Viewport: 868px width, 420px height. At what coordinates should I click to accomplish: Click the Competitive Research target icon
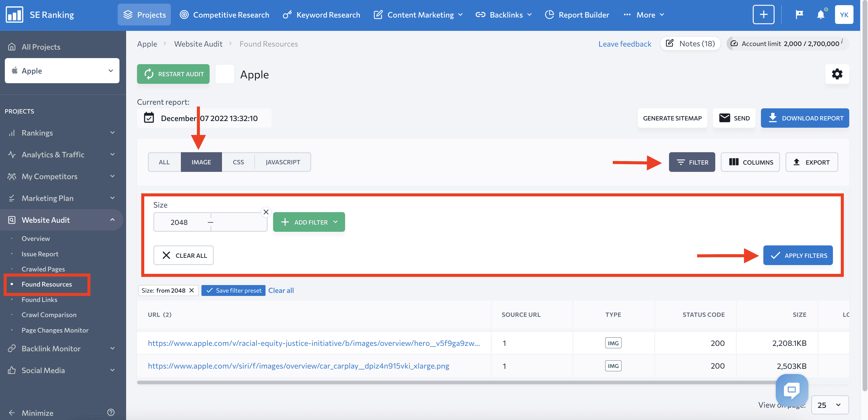coord(184,15)
